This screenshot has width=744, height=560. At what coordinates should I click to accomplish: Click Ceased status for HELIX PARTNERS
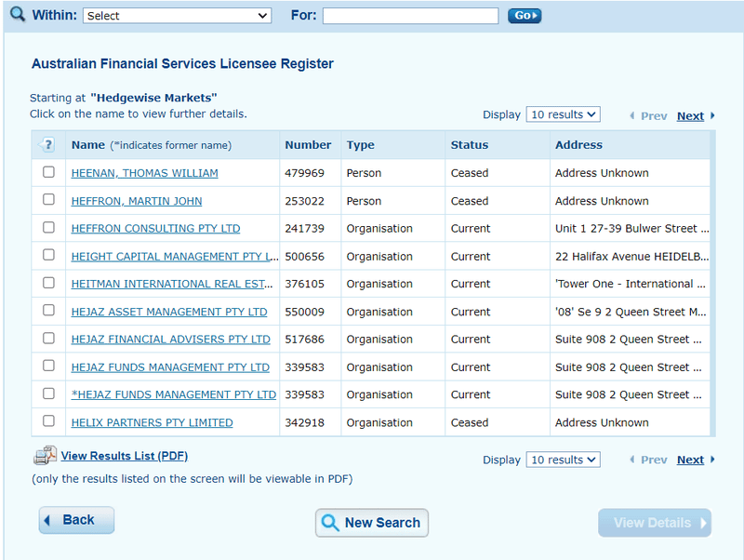click(470, 422)
